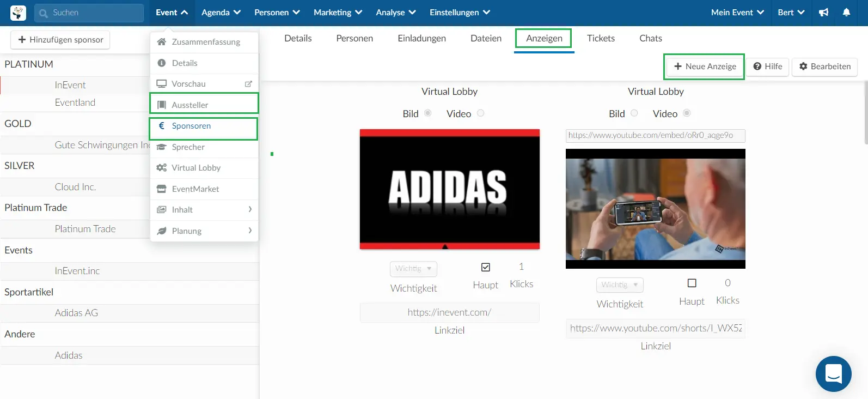
Task: Click the question mark icon in Hilfe
Action: 757,66
